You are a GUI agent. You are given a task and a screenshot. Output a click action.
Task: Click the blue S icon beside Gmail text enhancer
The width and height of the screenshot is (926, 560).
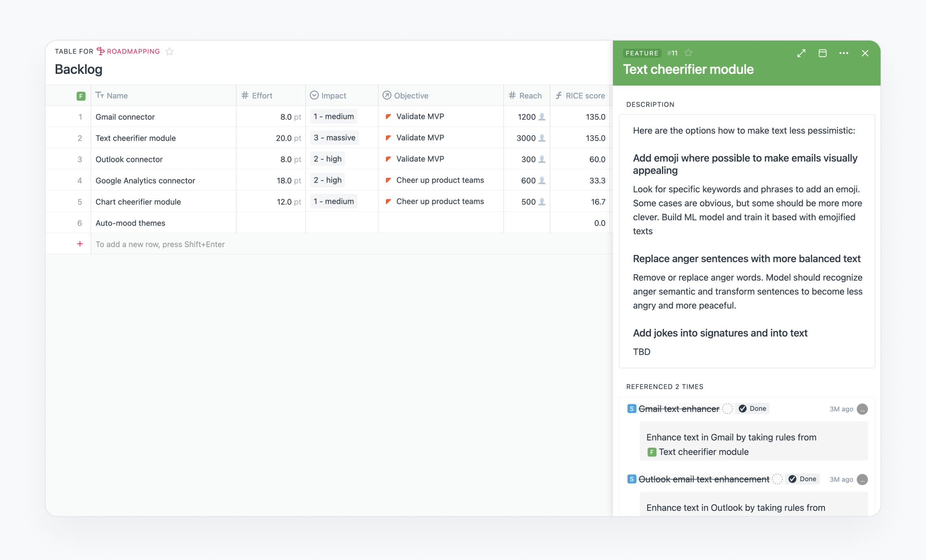pyautogui.click(x=632, y=409)
